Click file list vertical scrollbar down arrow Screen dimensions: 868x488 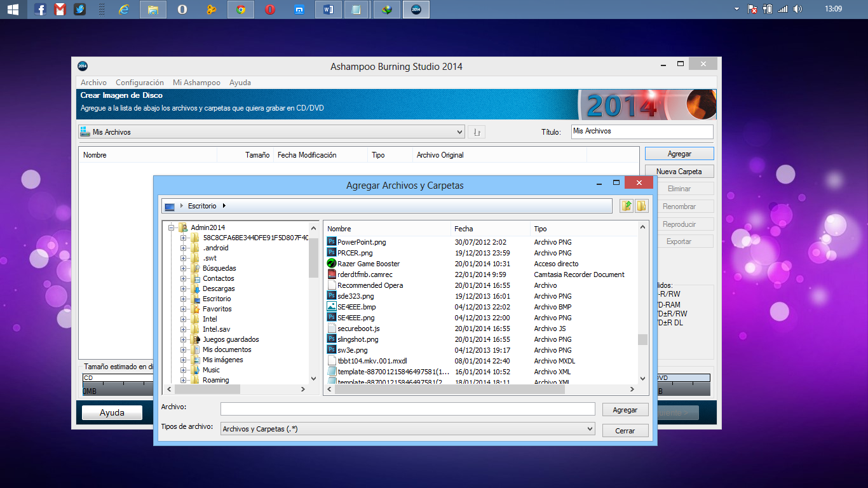pos(643,378)
